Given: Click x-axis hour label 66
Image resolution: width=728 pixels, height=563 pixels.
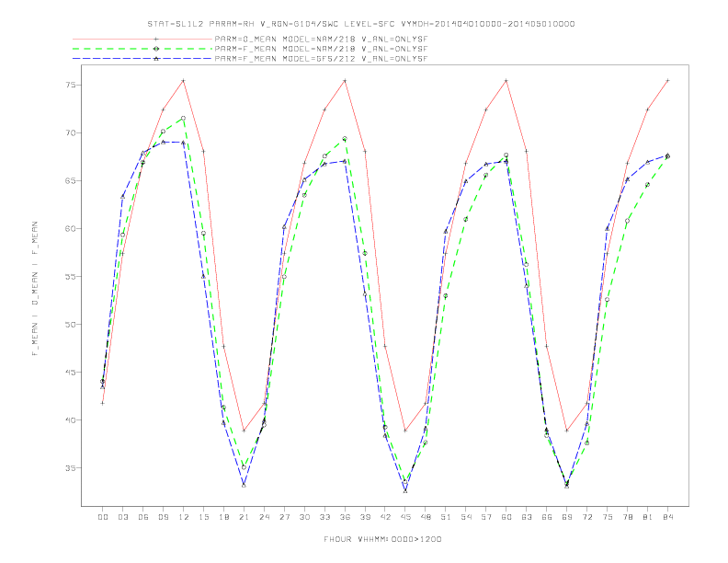Looking at the screenshot, I should (x=547, y=517).
